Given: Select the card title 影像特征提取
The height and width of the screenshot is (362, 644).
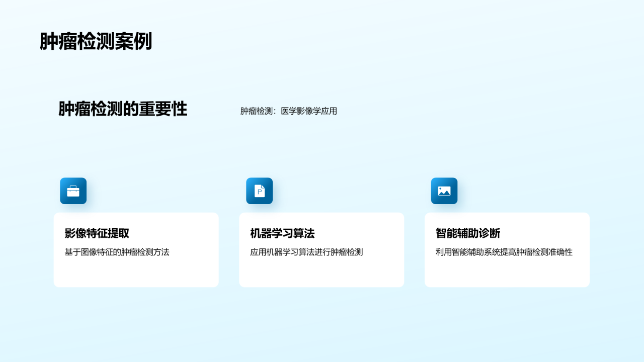Looking at the screenshot, I should point(97,233).
